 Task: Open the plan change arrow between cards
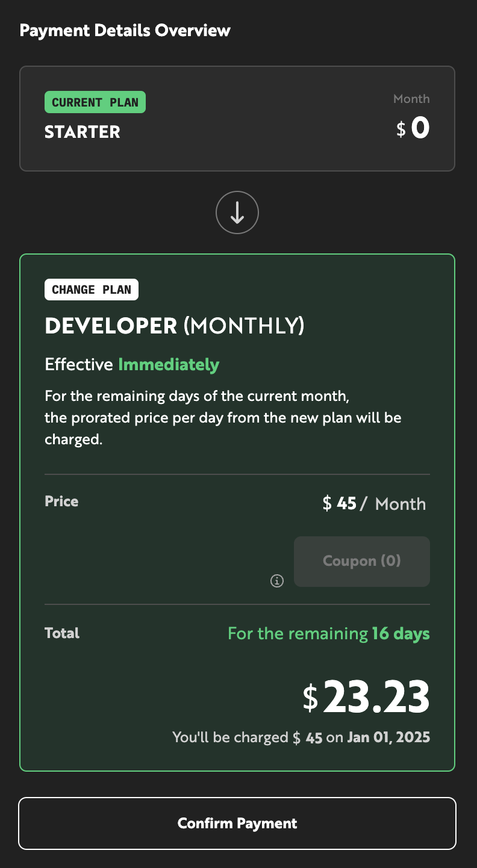click(237, 212)
